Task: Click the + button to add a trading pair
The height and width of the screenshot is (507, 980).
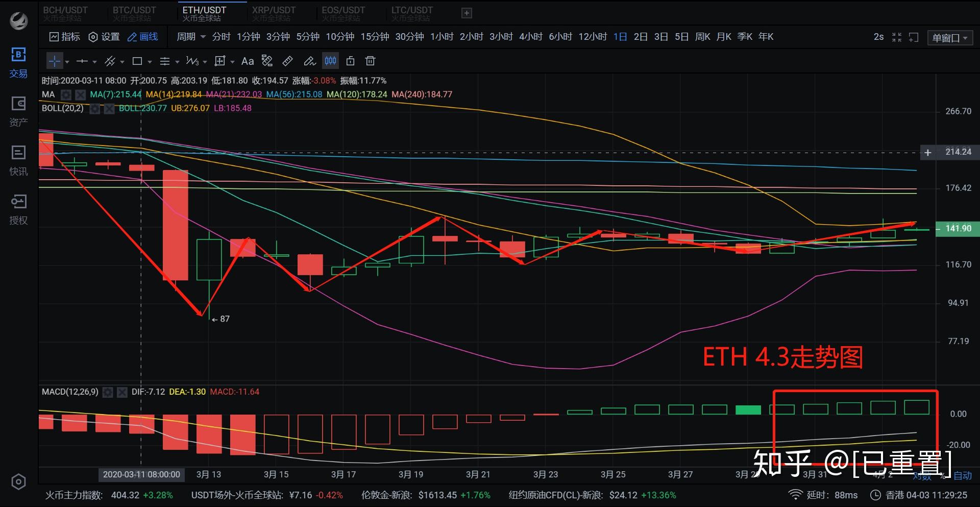Action: (x=466, y=13)
